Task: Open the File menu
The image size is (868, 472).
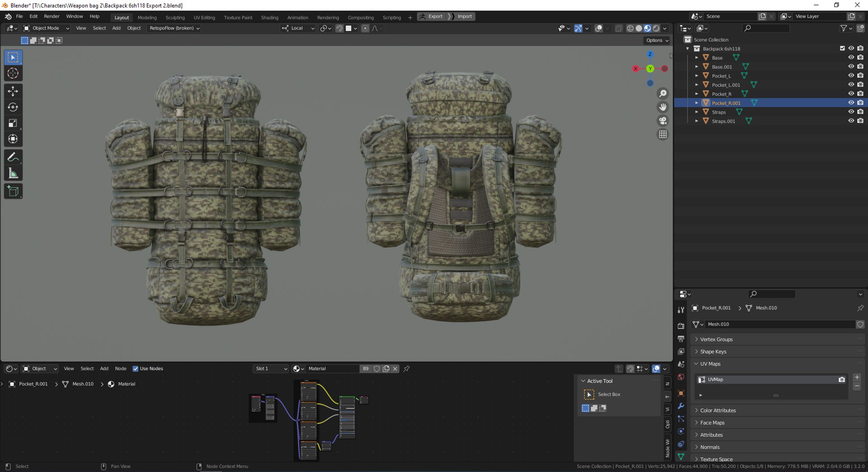Action: 19,16
